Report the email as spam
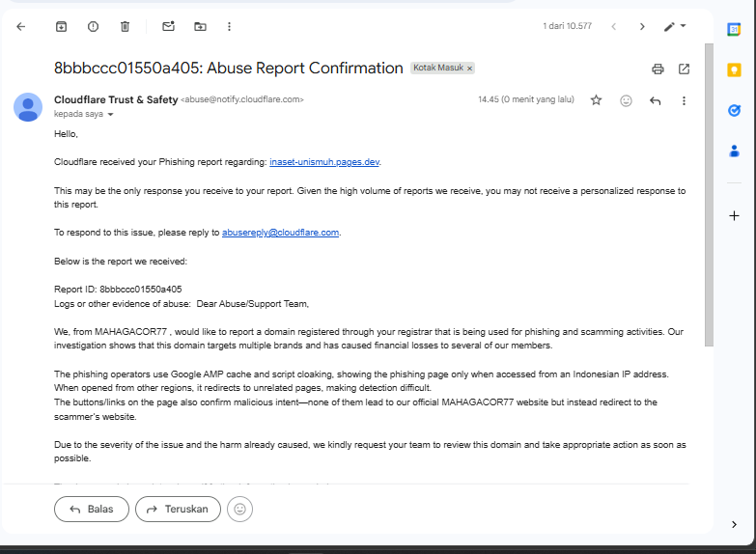Screen dimensions: 756x554 93,27
